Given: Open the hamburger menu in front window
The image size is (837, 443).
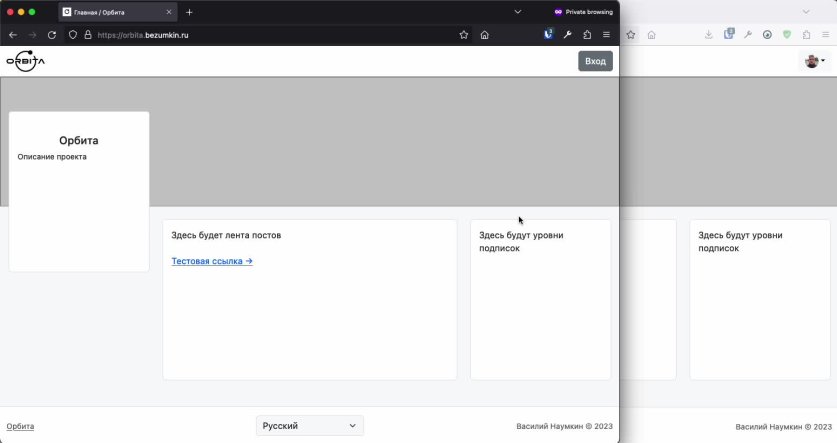Looking at the screenshot, I should (x=606, y=35).
